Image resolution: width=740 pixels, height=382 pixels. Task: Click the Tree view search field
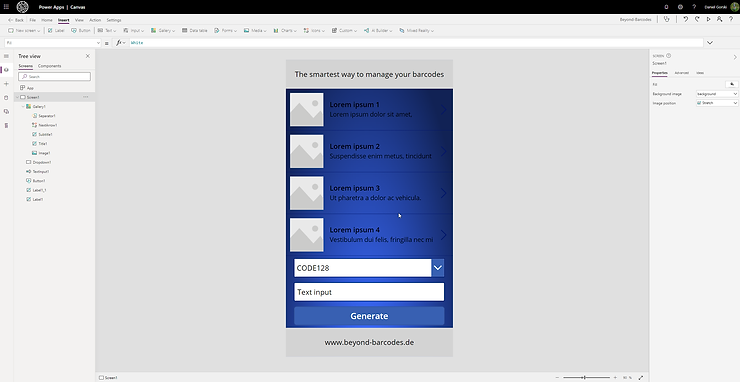(54, 76)
